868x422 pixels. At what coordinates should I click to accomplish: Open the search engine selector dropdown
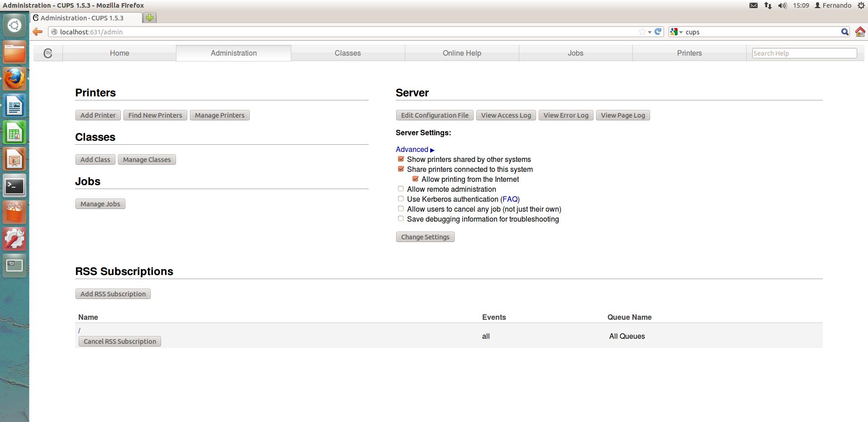(x=676, y=32)
